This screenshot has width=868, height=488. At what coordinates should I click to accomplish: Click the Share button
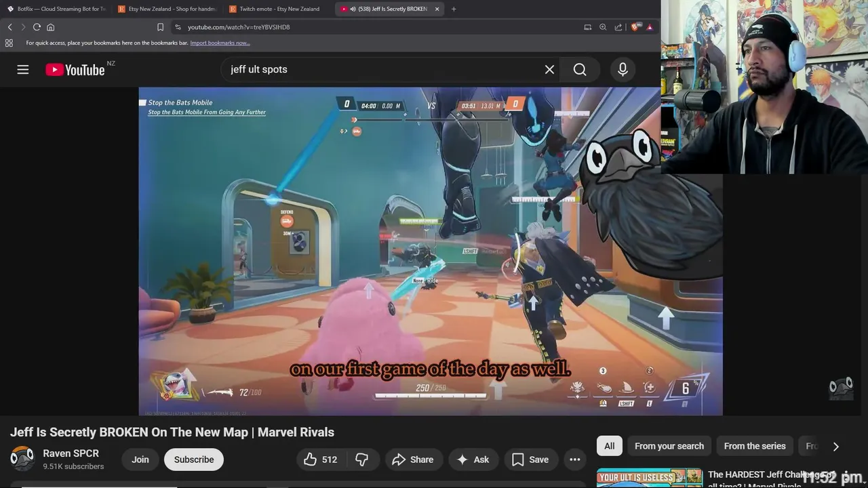(413, 460)
